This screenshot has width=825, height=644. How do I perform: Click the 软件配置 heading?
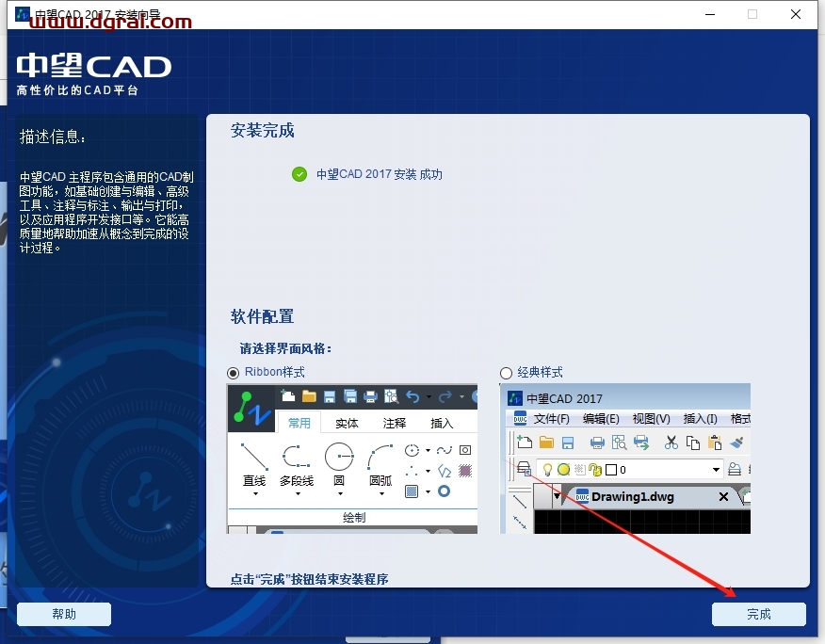tap(262, 316)
